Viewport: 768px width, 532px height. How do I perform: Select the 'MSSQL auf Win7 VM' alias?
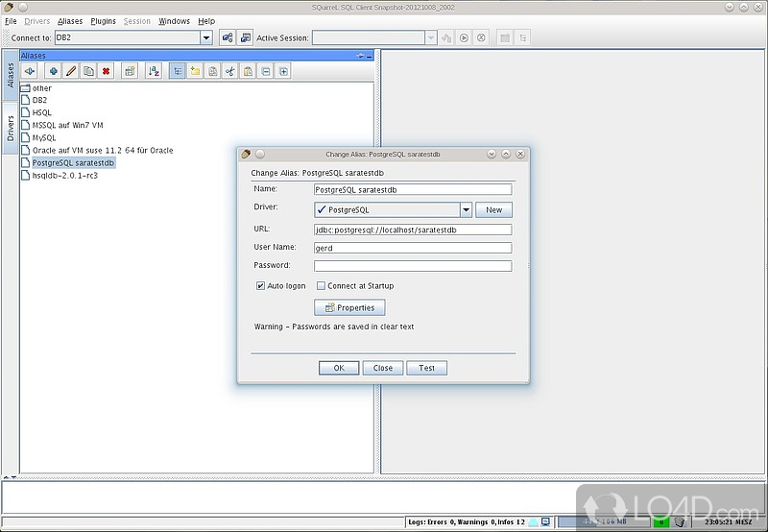pos(62,125)
